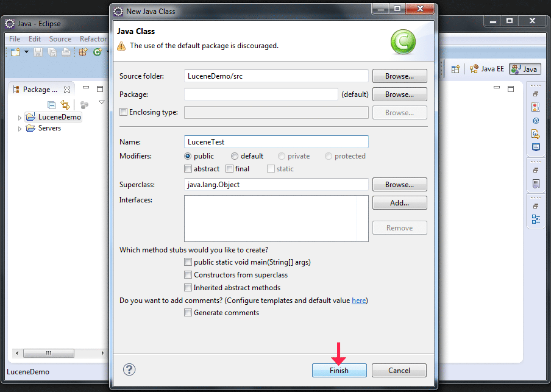
Task: Open the Source menu in Eclipse
Action: [x=60, y=39]
